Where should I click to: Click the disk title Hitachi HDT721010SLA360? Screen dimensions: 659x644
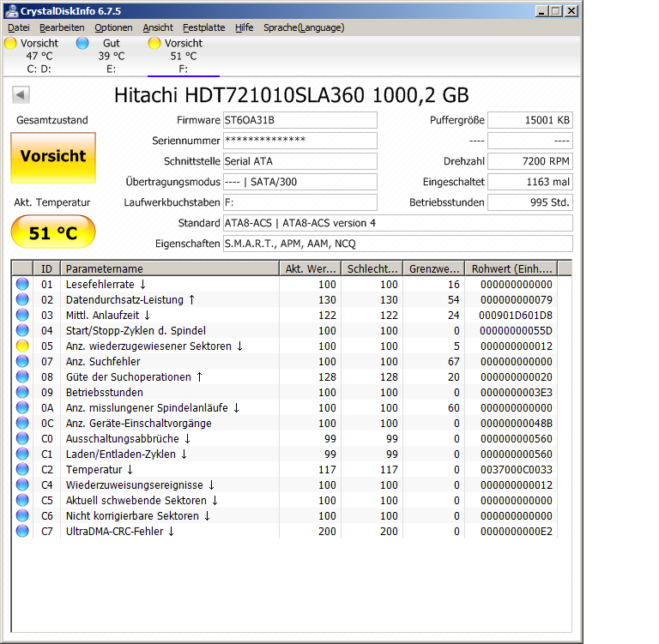coord(291,95)
